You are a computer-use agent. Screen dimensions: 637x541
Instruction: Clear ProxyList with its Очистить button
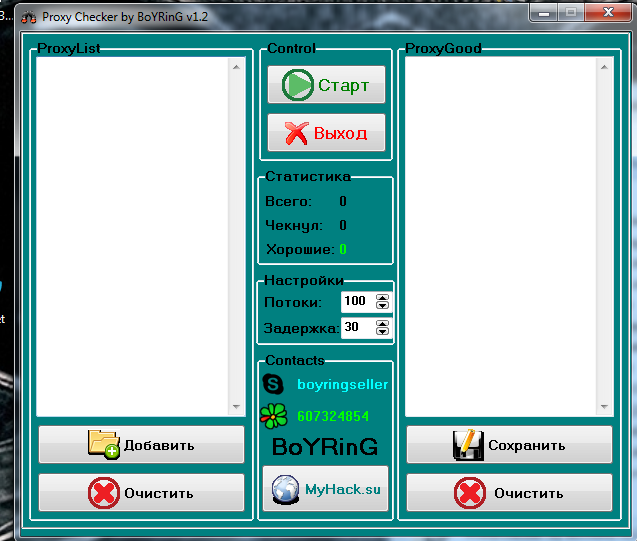tap(141, 492)
